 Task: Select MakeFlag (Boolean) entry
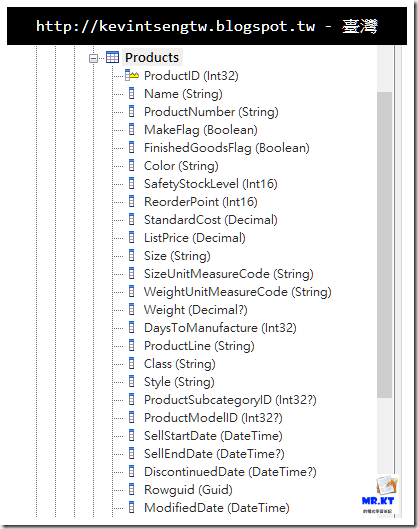[x=201, y=130]
